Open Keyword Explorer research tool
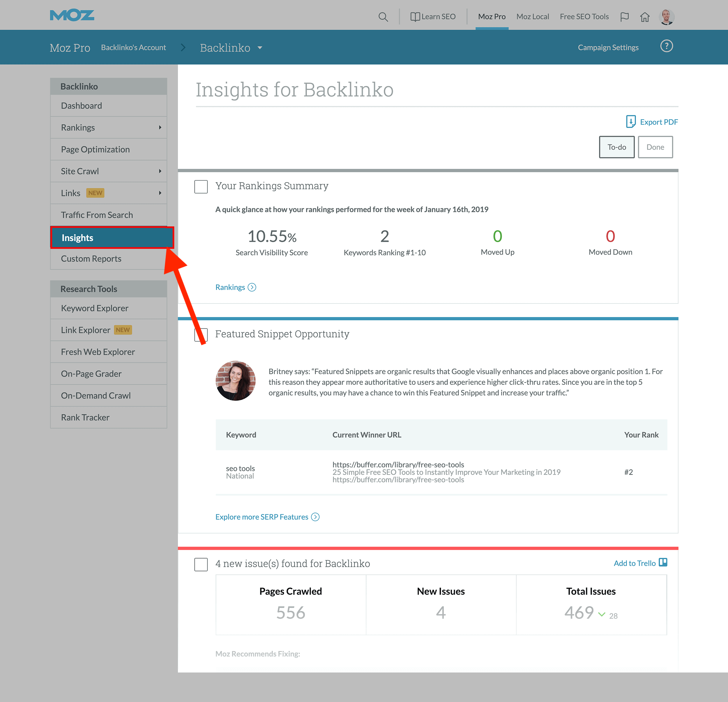The image size is (728, 702). pyautogui.click(x=108, y=308)
